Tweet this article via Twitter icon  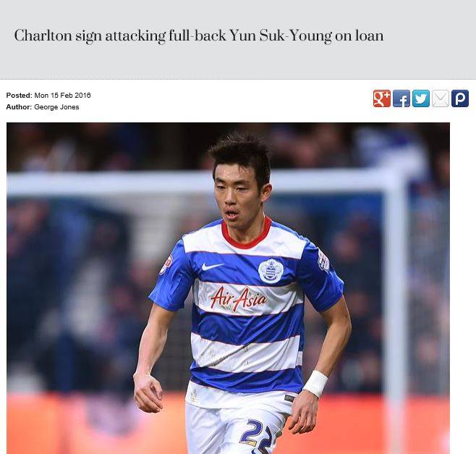click(421, 98)
